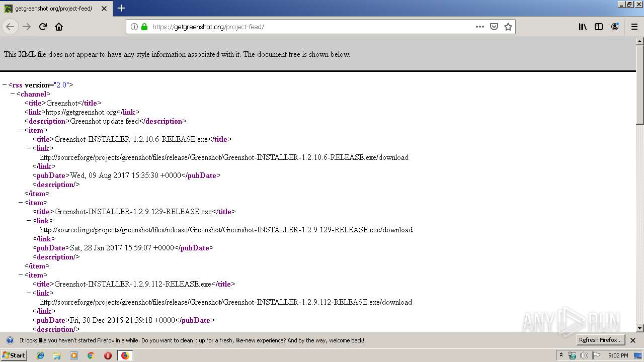The width and height of the screenshot is (644, 362).
Task: Open Windows Media Player from taskbar
Action: tap(74, 355)
